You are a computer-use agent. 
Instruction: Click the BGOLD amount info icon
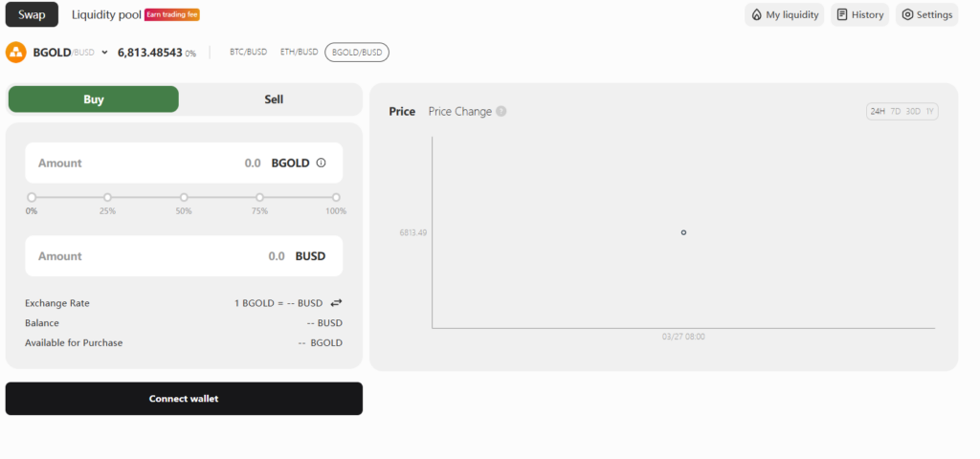(321, 163)
